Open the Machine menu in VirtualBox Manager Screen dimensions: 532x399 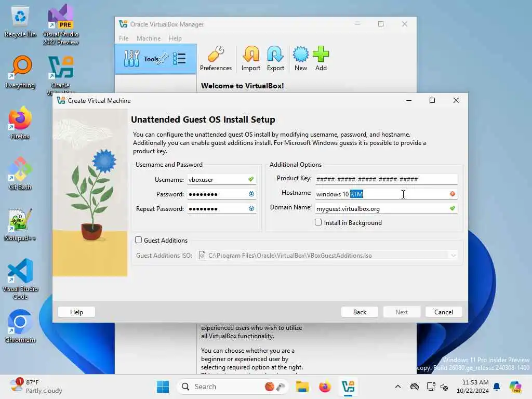[x=149, y=38]
